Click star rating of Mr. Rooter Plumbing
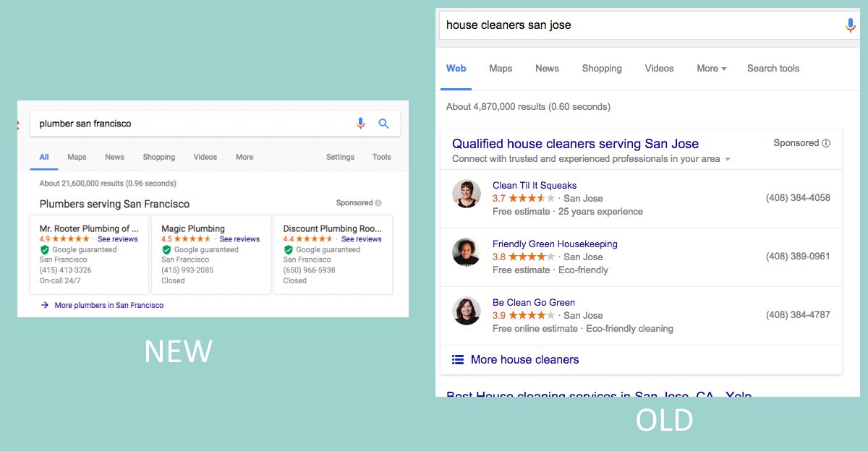 (x=71, y=239)
